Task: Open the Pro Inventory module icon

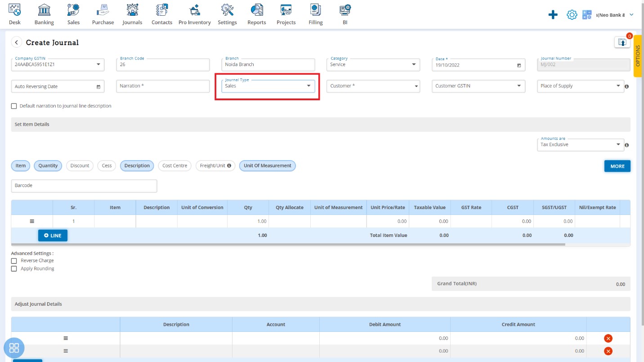Action: pyautogui.click(x=194, y=9)
